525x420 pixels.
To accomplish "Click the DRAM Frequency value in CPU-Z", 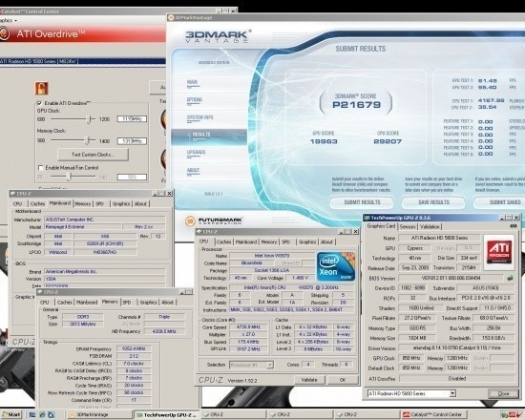I will [134, 348].
